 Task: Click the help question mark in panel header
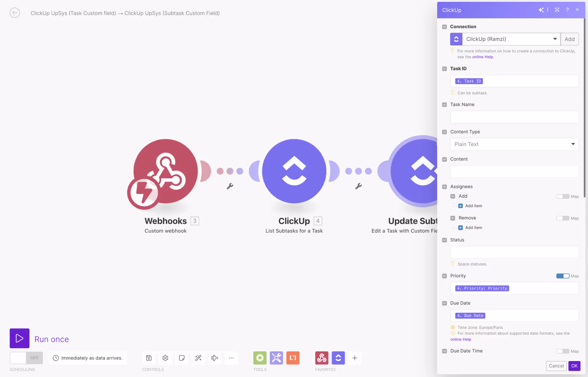click(x=567, y=10)
